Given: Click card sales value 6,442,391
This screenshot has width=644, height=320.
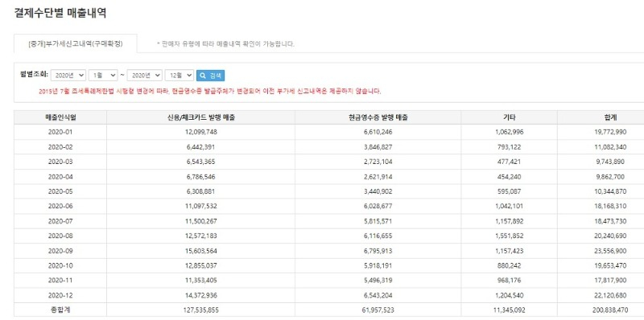Looking at the screenshot, I should (x=200, y=147).
